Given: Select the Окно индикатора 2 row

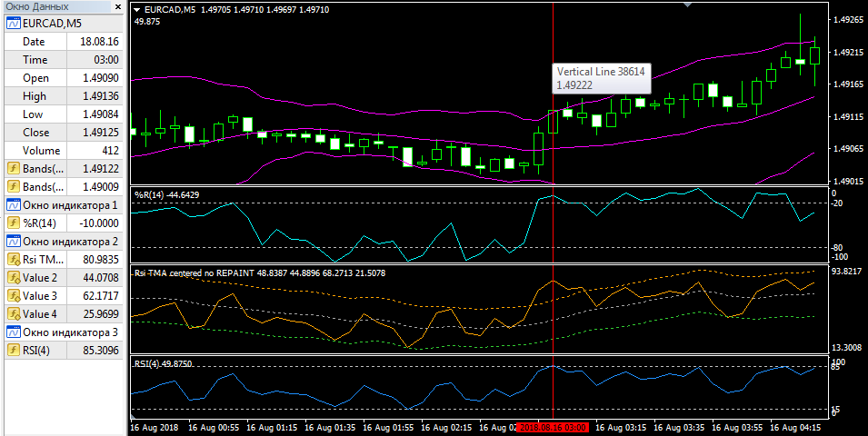Looking at the screenshot, I should point(64,242).
